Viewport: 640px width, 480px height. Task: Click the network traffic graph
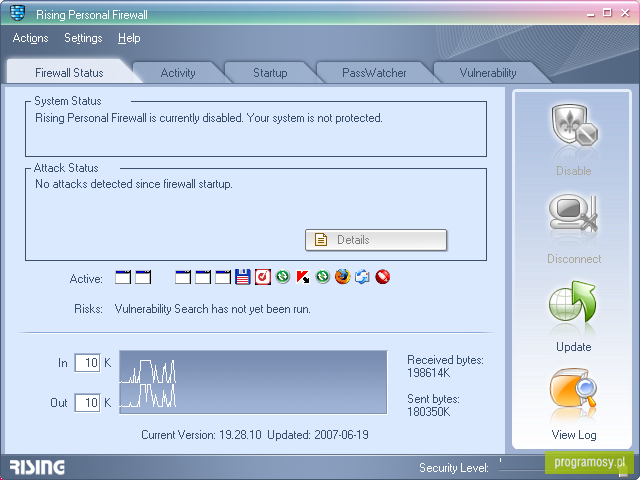(253, 382)
